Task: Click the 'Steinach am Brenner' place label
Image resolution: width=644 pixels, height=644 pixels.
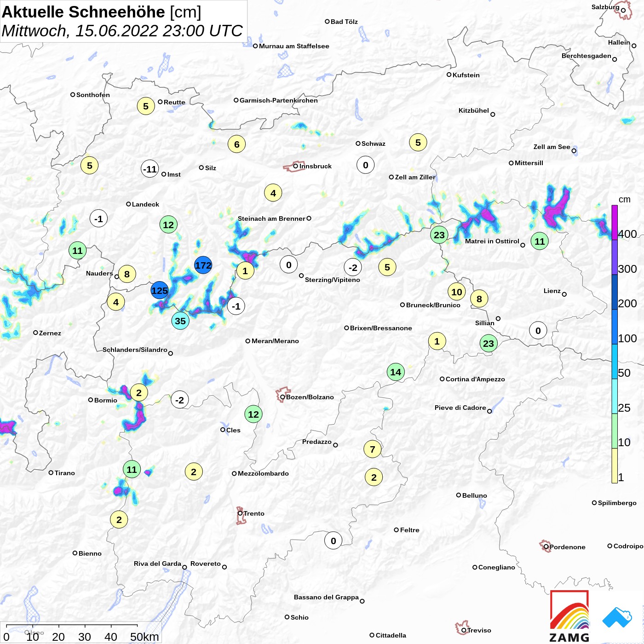Action: click(x=271, y=218)
